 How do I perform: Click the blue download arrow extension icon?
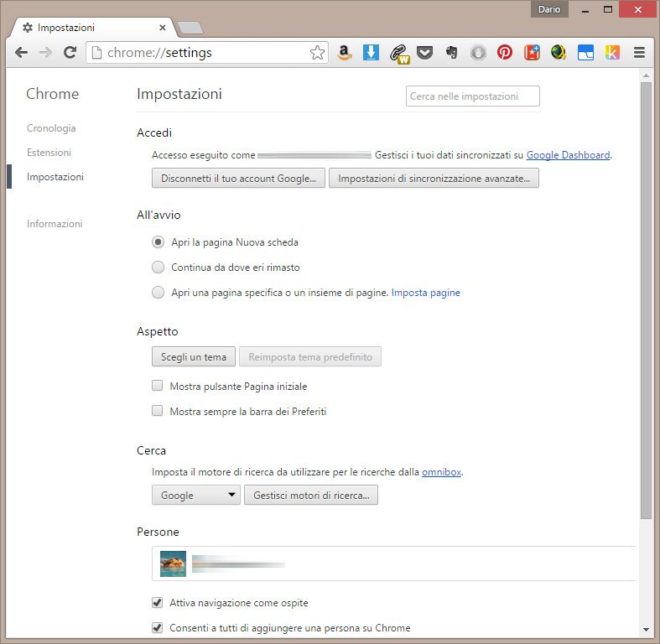click(371, 52)
